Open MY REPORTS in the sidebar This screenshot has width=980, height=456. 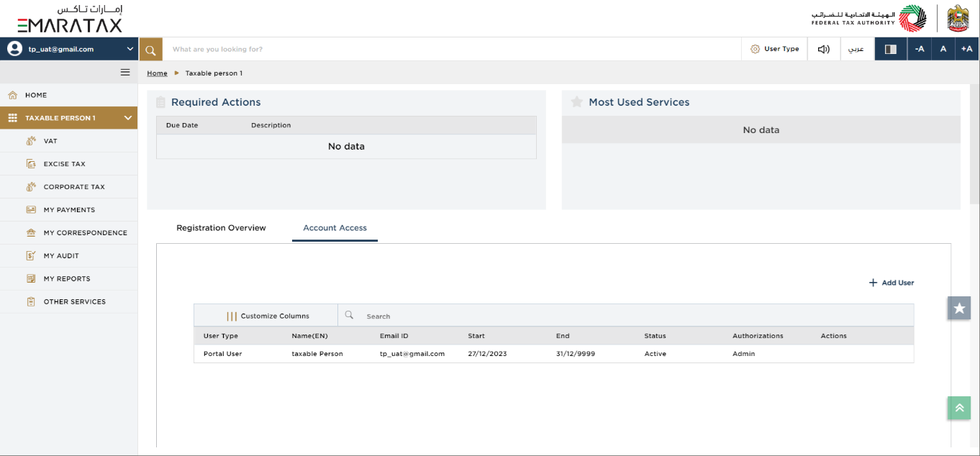tap(68, 279)
